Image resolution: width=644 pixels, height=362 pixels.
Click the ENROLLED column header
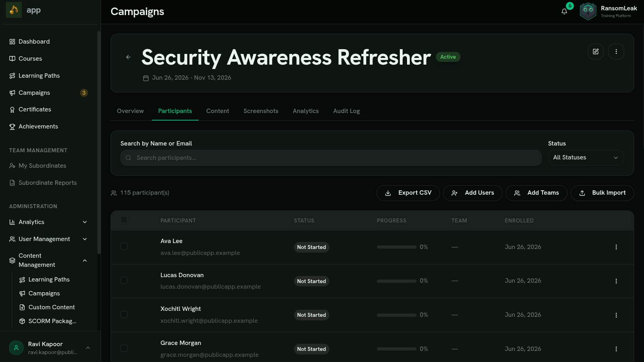(x=519, y=220)
